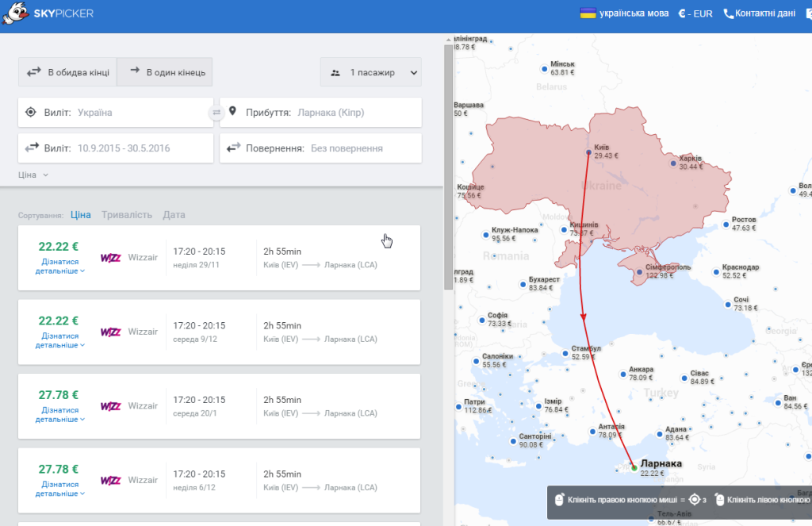Expand Дізнатися детальніше for середа 9/12 flight
The width and height of the screenshot is (812, 526).
(x=59, y=340)
